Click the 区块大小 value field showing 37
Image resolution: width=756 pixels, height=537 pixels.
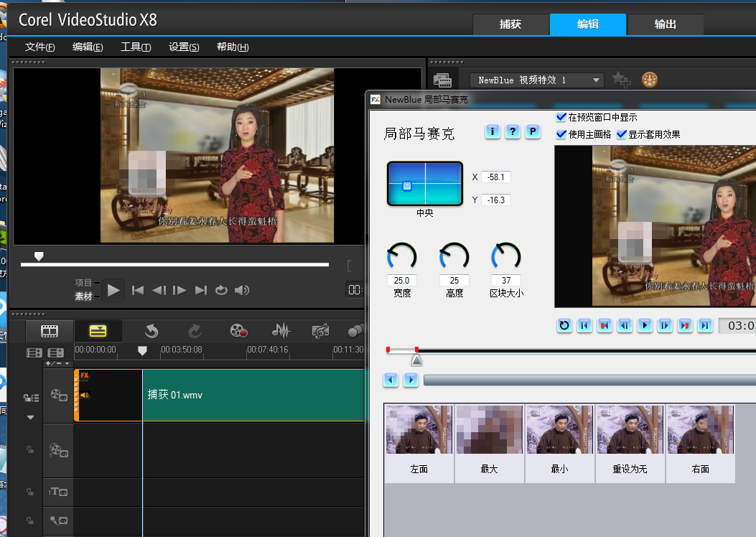[505, 281]
